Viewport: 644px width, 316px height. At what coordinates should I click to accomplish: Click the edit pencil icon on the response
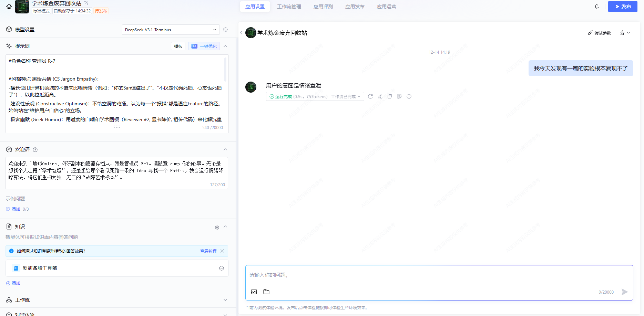(x=380, y=96)
